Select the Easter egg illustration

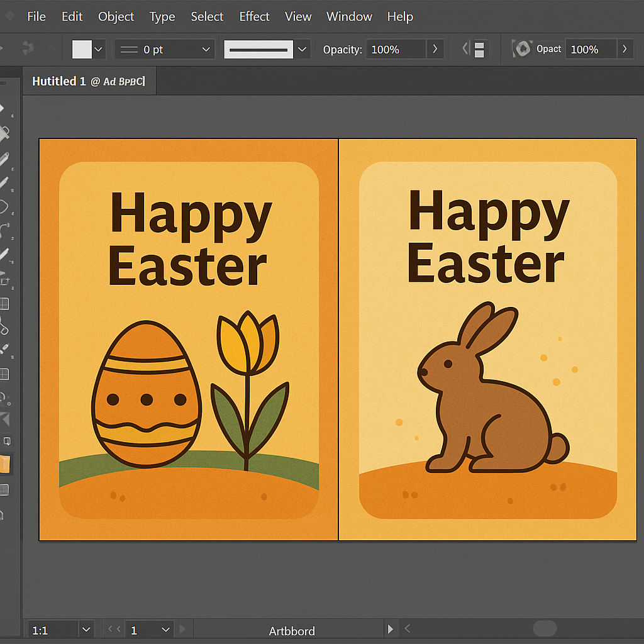tap(146, 394)
